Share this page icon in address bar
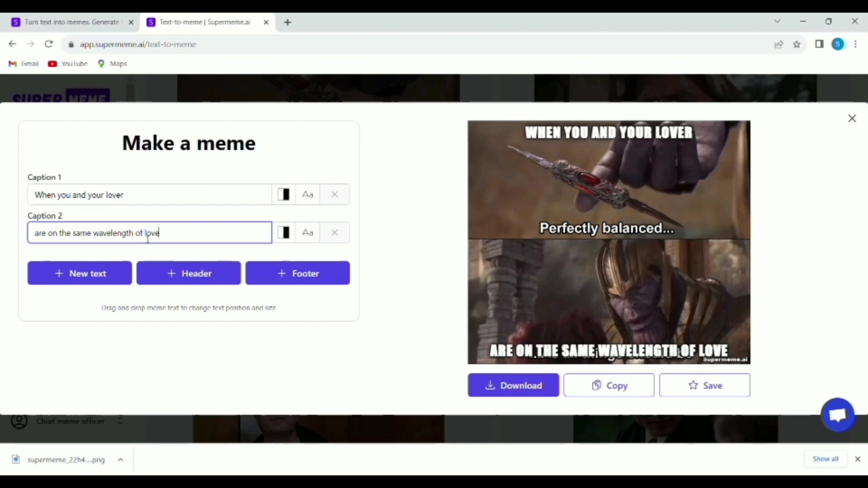This screenshot has width=868, height=488. 778,44
